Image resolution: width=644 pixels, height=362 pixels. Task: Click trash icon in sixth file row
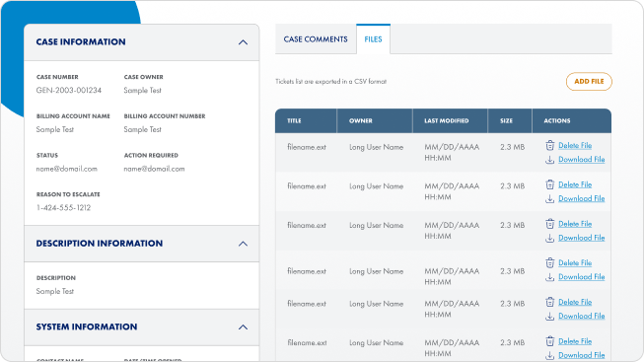[x=550, y=341]
